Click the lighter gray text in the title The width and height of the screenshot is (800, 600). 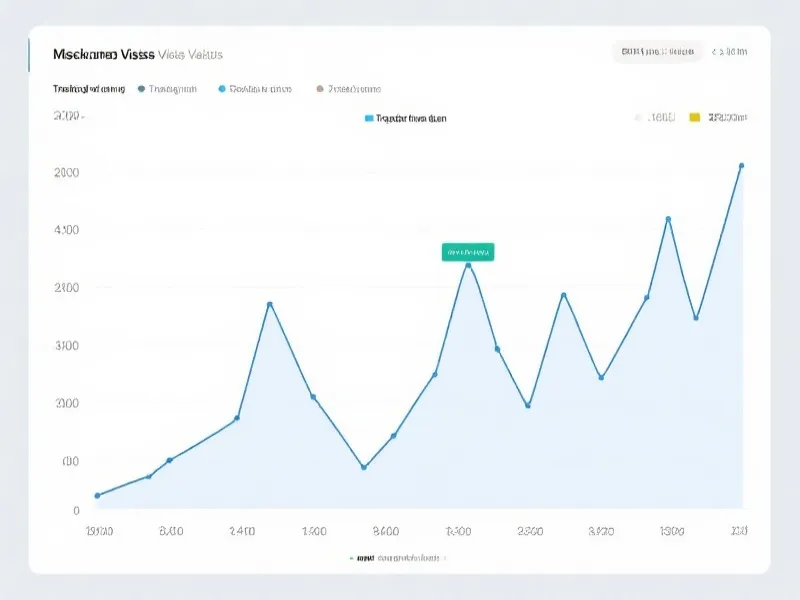191,54
